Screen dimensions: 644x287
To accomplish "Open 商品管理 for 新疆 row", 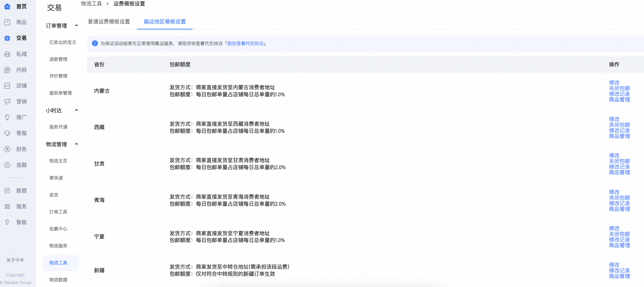I will [620, 276].
